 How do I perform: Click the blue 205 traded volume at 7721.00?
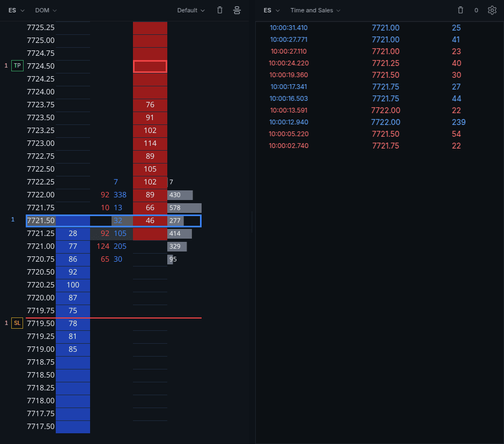coord(120,246)
